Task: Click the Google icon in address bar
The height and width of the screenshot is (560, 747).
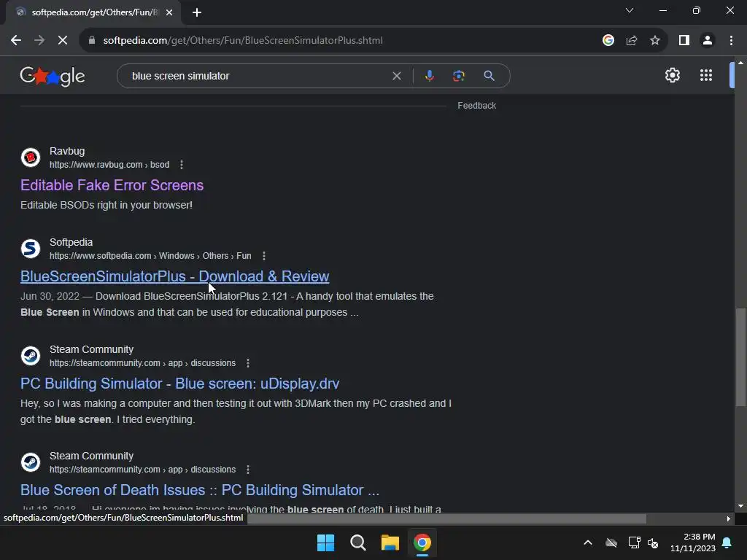Action: (x=608, y=41)
